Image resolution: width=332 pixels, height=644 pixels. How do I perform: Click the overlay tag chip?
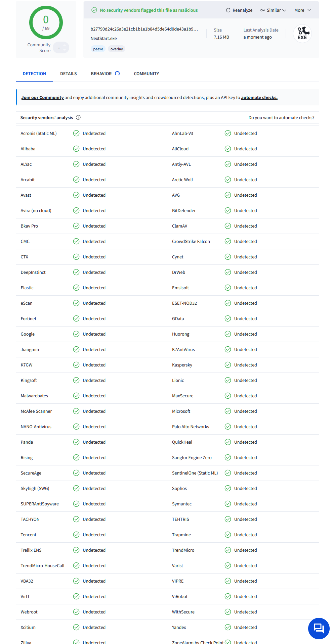coord(117,49)
